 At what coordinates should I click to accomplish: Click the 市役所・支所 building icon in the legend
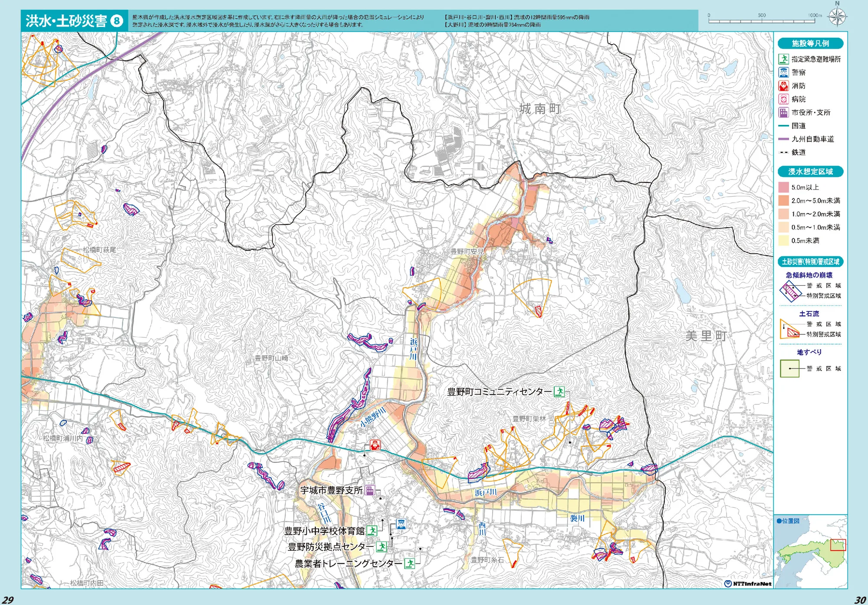click(783, 113)
